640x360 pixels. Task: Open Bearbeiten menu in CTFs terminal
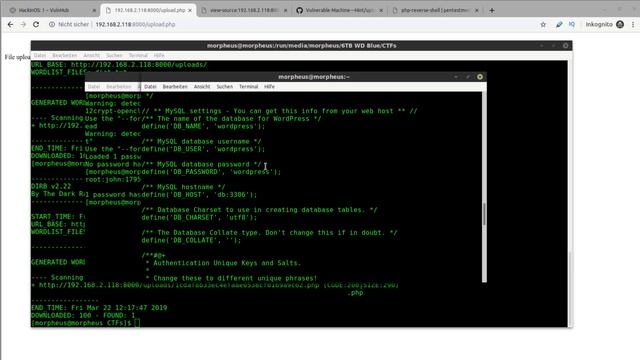[64, 55]
